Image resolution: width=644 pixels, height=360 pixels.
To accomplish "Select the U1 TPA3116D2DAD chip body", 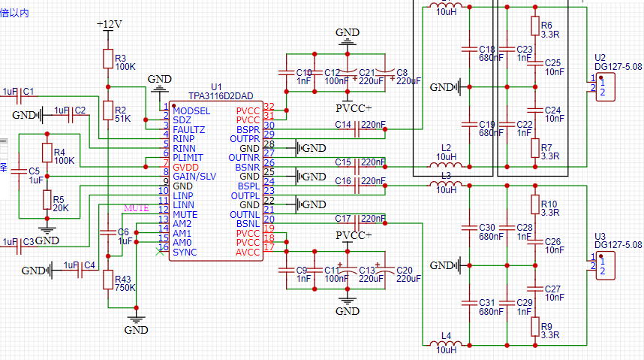I will click(216, 181).
